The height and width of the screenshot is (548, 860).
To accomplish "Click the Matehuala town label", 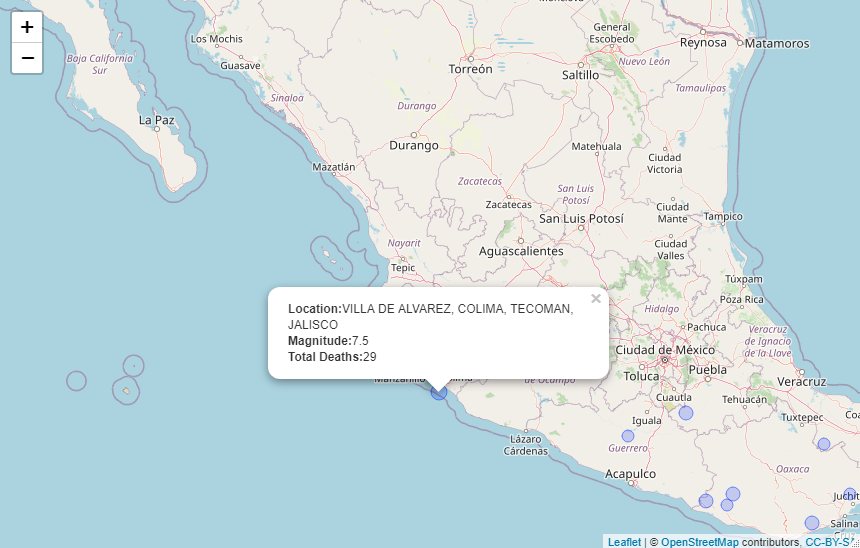I will click(x=596, y=146).
